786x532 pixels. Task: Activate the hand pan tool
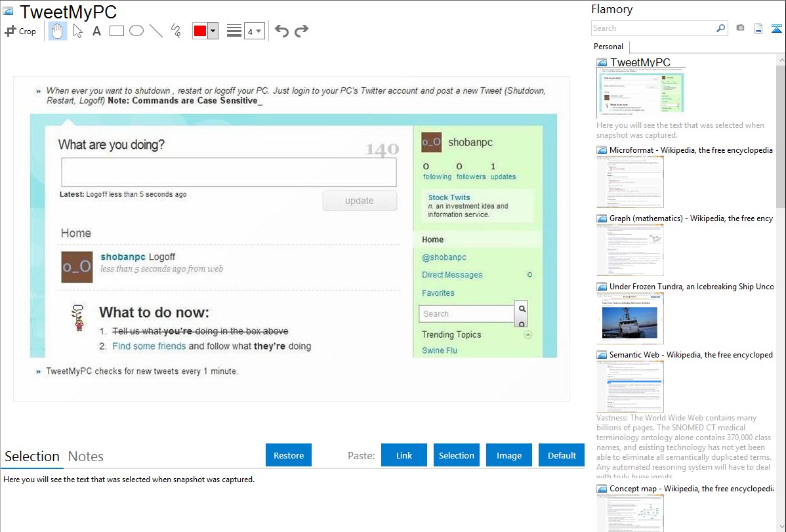(58, 31)
